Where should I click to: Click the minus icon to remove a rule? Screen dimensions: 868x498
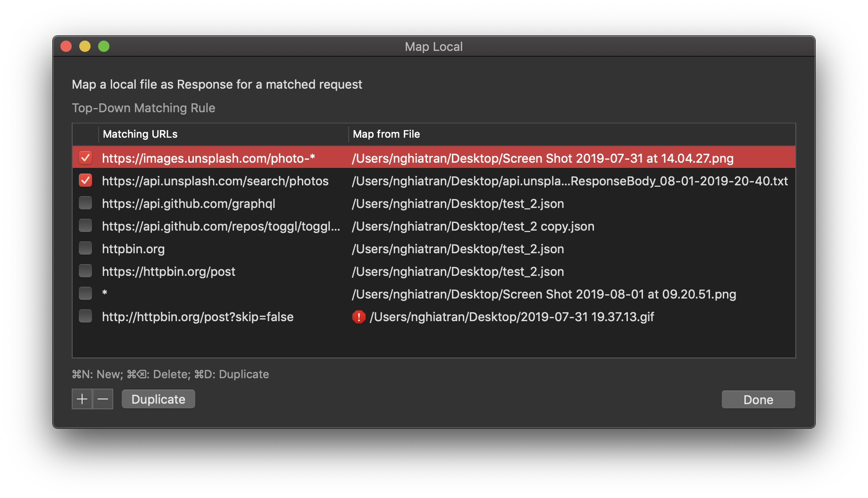(x=104, y=399)
